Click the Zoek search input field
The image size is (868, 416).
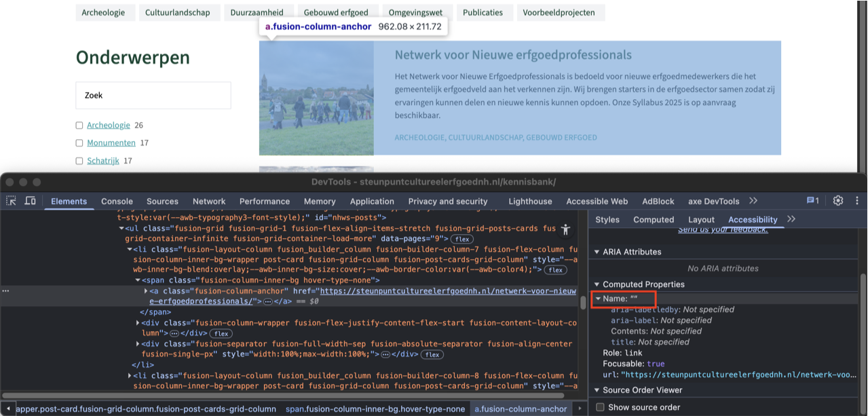(x=153, y=96)
